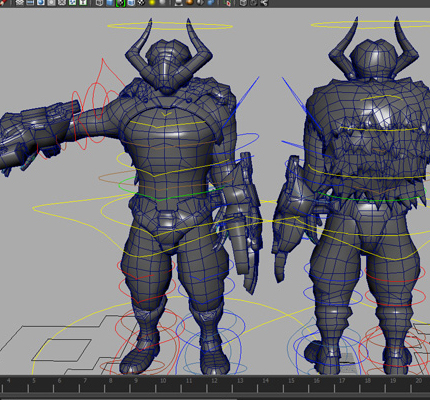Click the X-ray joints icon in panel toolbar
Screen dimensions: 430x400
264,3
